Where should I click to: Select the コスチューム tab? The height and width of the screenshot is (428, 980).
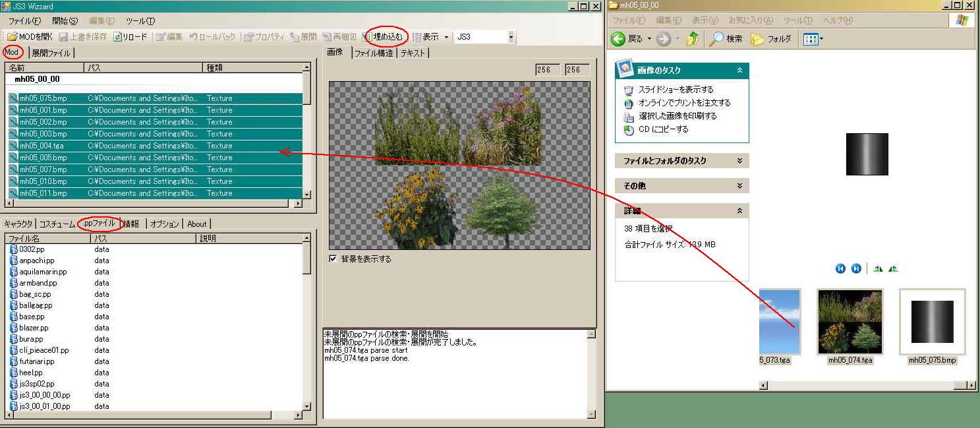pyautogui.click(x=56, y=224)
